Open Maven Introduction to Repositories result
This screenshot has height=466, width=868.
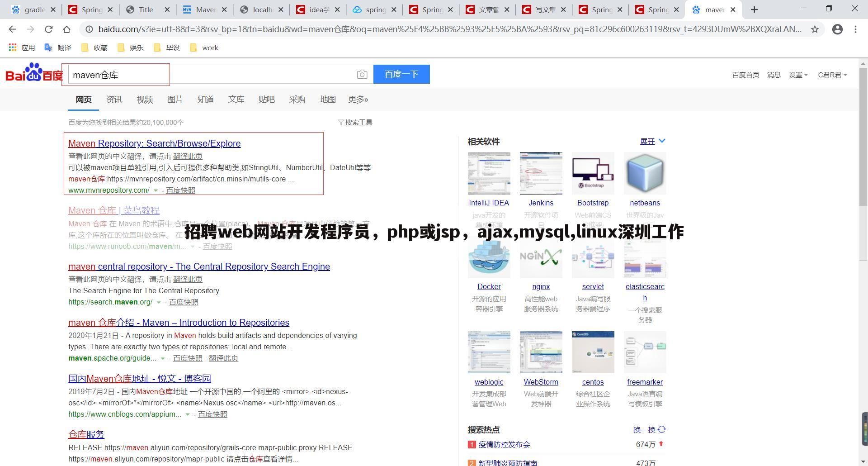pos(179,323)
